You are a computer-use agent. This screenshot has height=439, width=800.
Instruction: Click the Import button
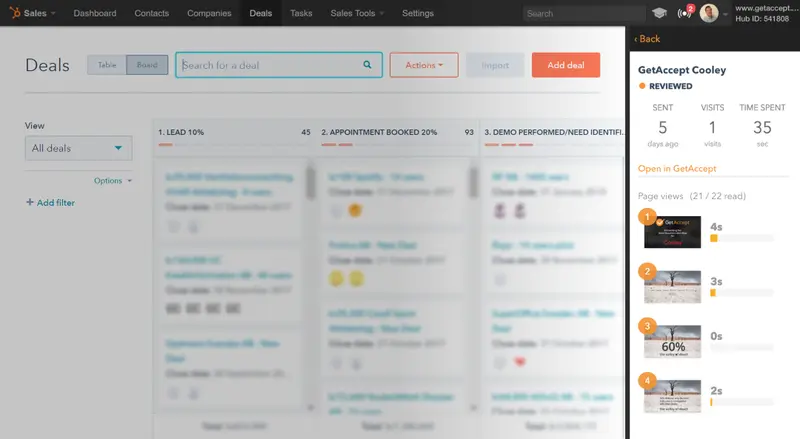point(495,65)
